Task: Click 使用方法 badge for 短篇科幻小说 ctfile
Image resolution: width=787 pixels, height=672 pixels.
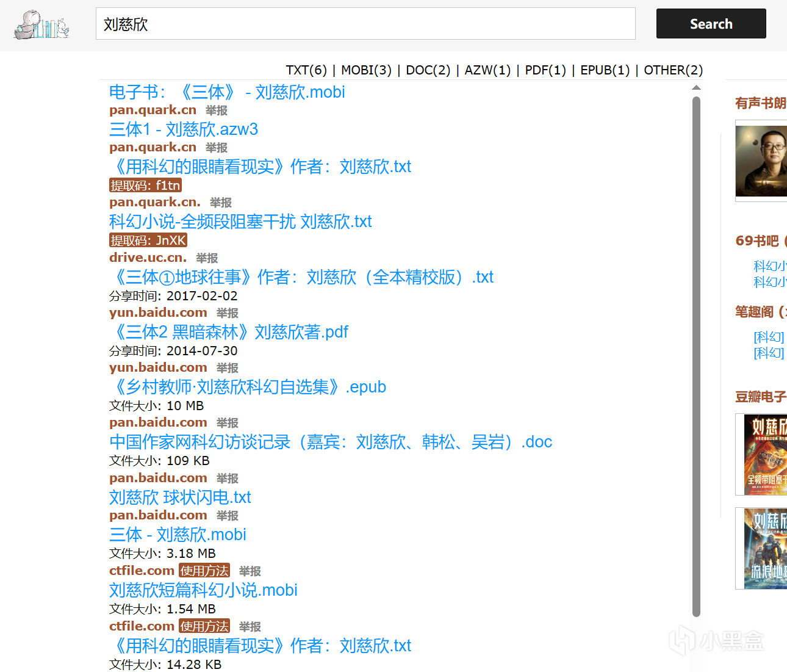Action: click(x=204, y=626)
